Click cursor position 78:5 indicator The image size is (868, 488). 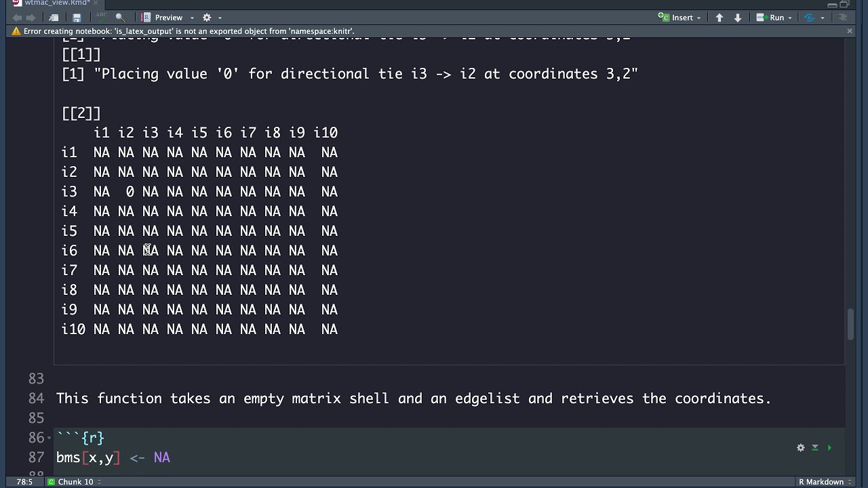pyautogui.click(x=24, y=482)
